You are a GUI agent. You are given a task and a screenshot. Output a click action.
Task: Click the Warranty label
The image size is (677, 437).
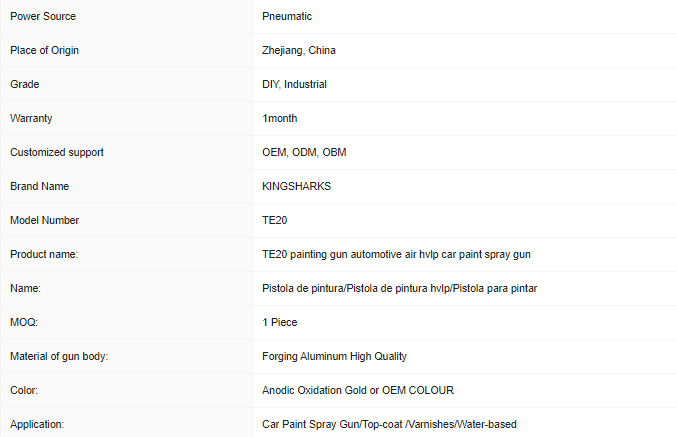pyautogui.click(x=31, y=118)
